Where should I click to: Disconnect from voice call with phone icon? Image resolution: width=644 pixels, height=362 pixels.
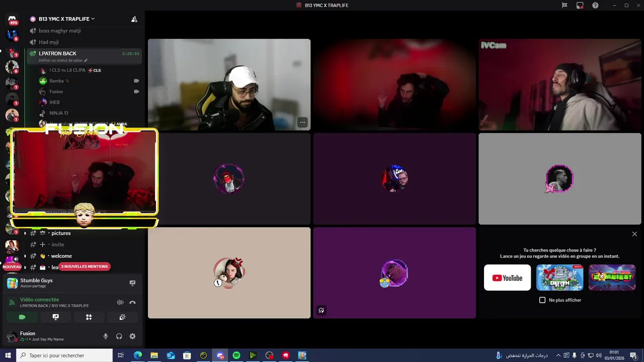click(132, 302)
